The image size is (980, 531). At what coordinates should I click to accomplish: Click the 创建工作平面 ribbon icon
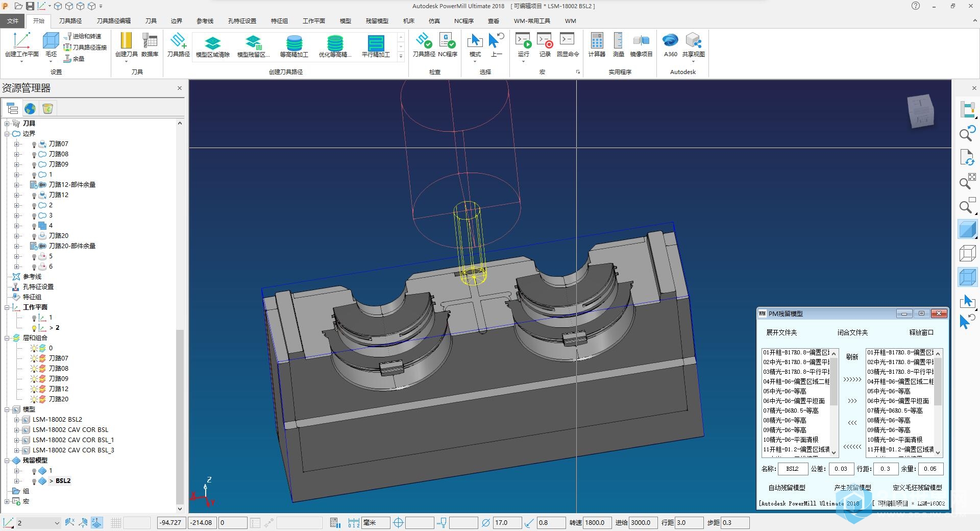pos(21,41)
